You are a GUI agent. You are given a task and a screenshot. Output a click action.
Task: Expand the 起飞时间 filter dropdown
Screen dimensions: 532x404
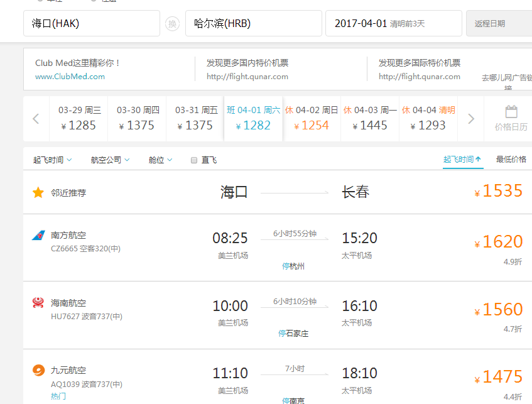click(x=52, y=160)
